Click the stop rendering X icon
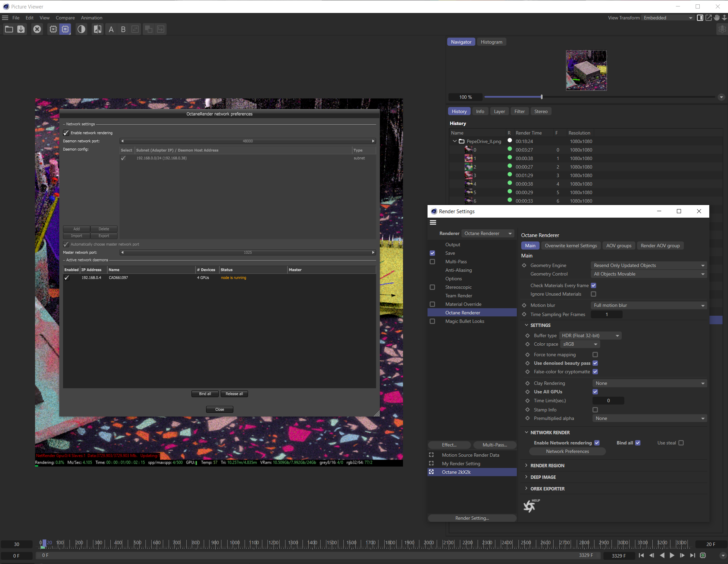 point(37,29)
